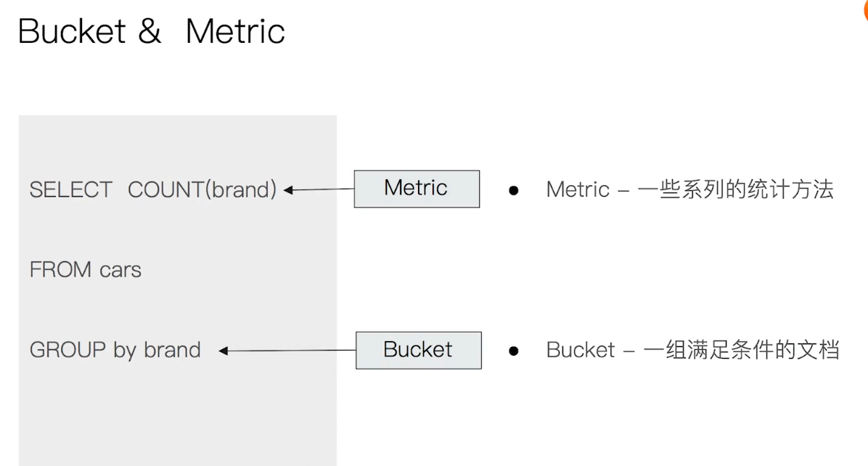Screen dimensions: 868x466
Task: Click the Metric label box
Action: [417, 189]
